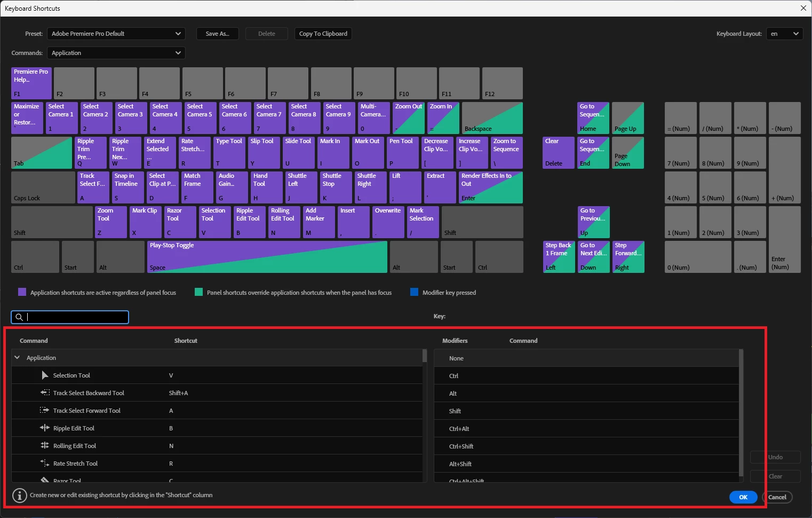
Task: Click the Match Frame F key
Action: [x=197, y=187]
